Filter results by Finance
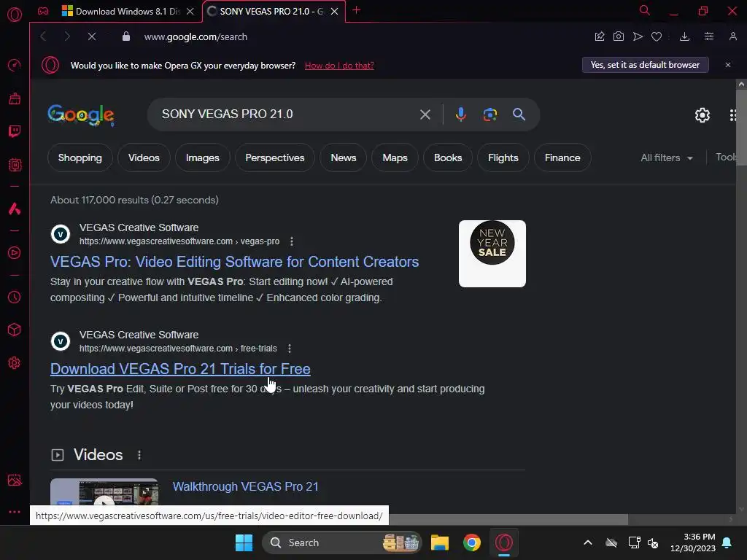The image size is (747, 560). pyautogui.click(x=562, y=157)
